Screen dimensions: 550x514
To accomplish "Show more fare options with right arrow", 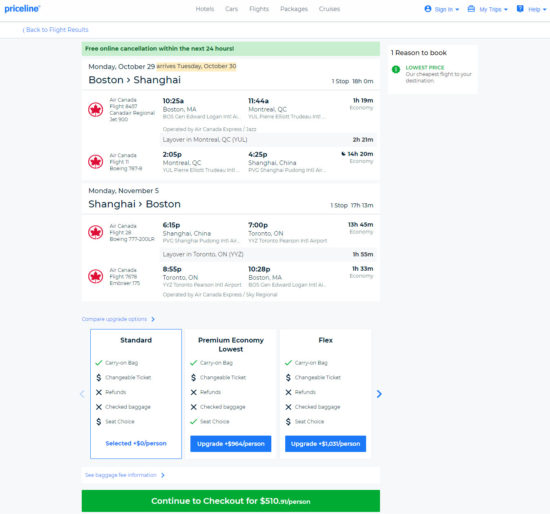I will 379,394.
